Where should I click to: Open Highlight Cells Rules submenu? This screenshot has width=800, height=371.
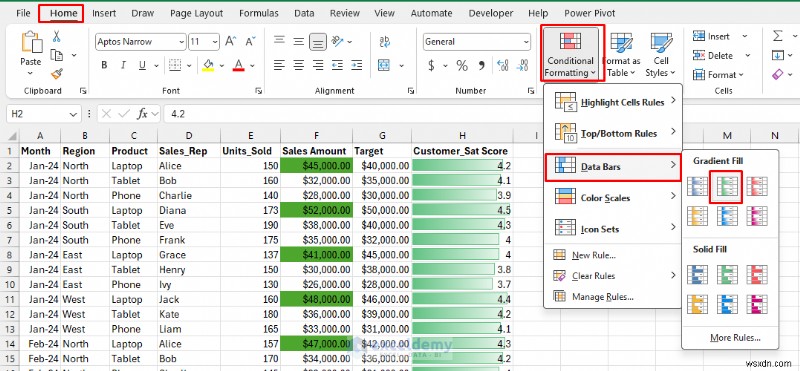(614, 102)
